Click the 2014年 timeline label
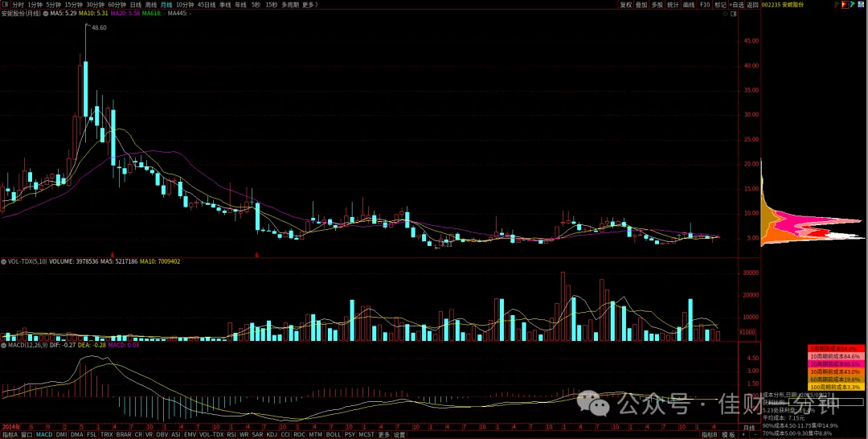This screenshot has width=868, height=439. pos(11,427)
